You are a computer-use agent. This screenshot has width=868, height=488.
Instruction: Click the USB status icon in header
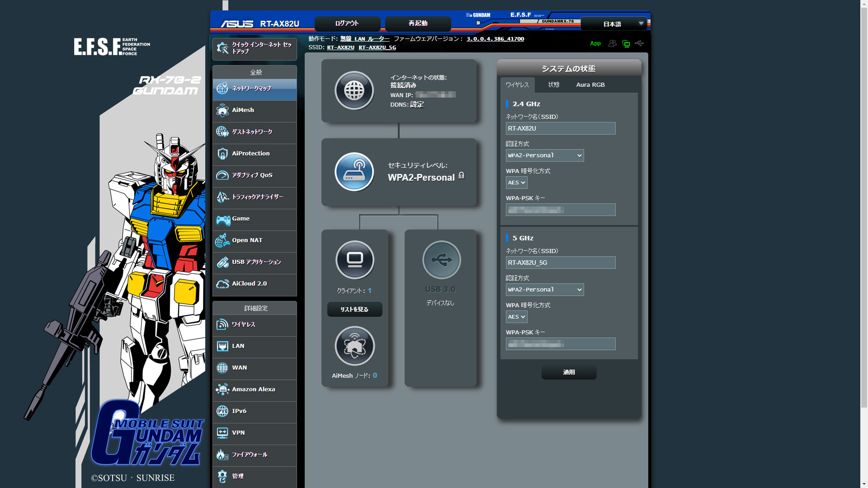point(639,43)
